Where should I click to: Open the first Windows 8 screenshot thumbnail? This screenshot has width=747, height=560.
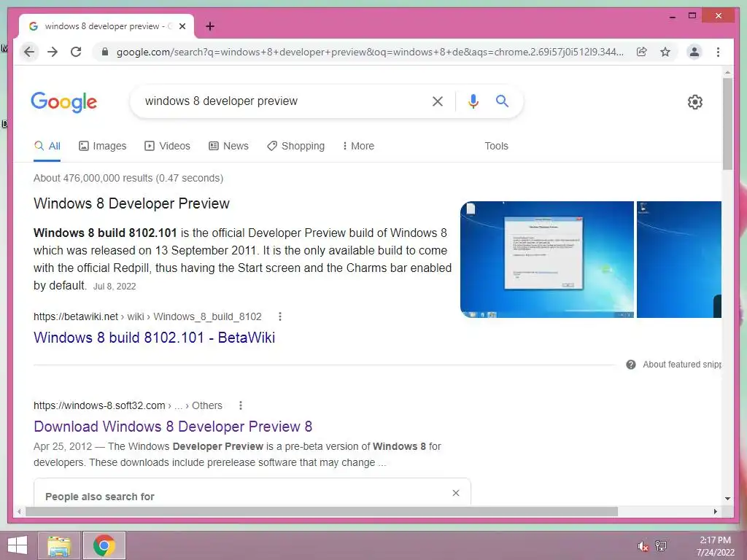(547, 260)
